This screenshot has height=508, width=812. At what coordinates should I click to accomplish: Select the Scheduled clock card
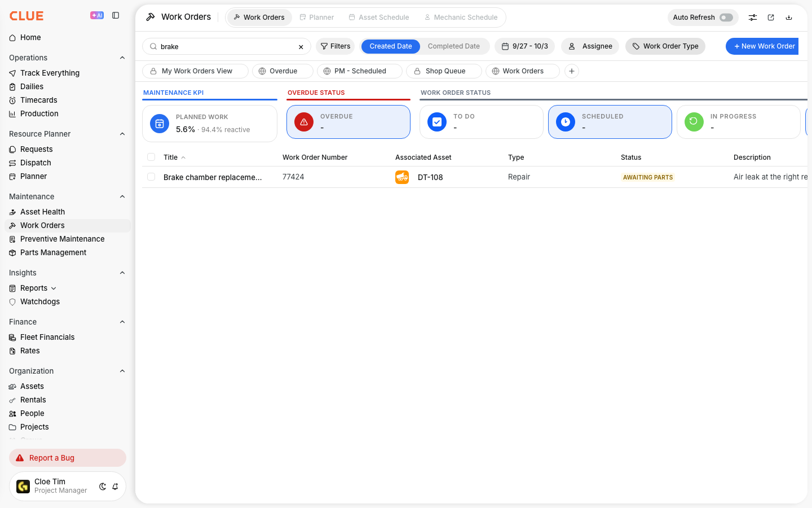pos(610,122)
